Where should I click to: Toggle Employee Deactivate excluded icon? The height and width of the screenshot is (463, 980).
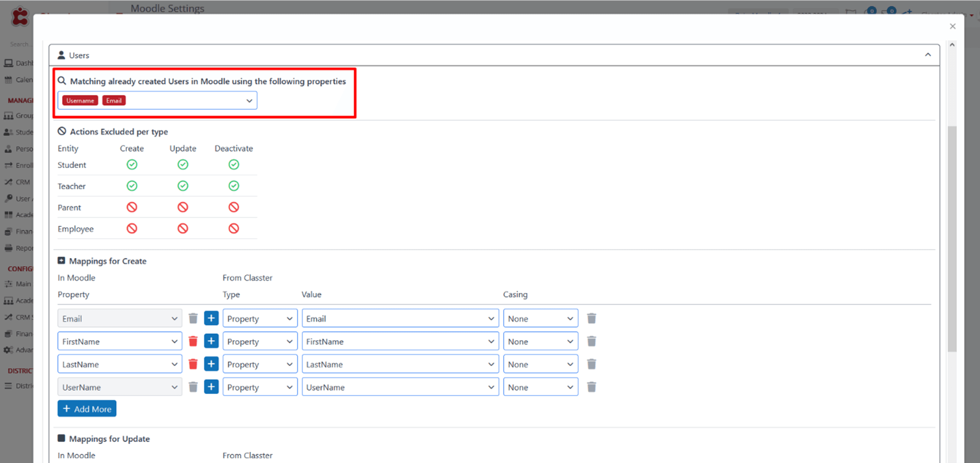[233, 228]
